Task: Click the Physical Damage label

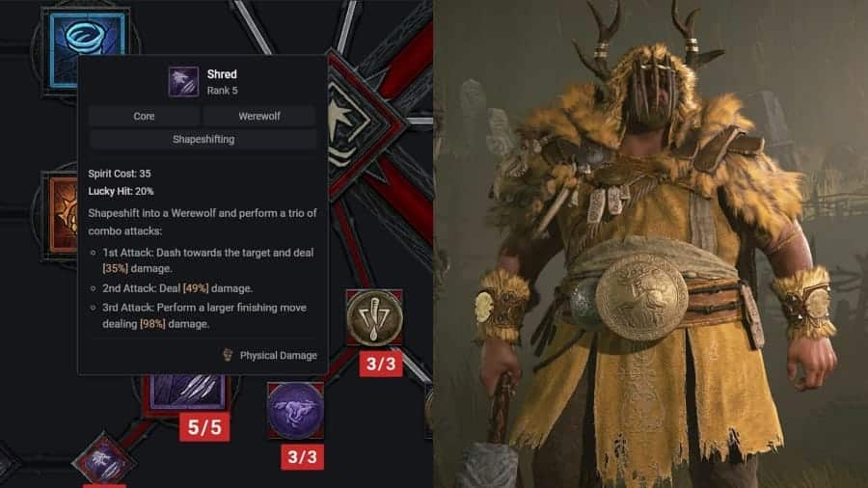Action: point(279,356)
